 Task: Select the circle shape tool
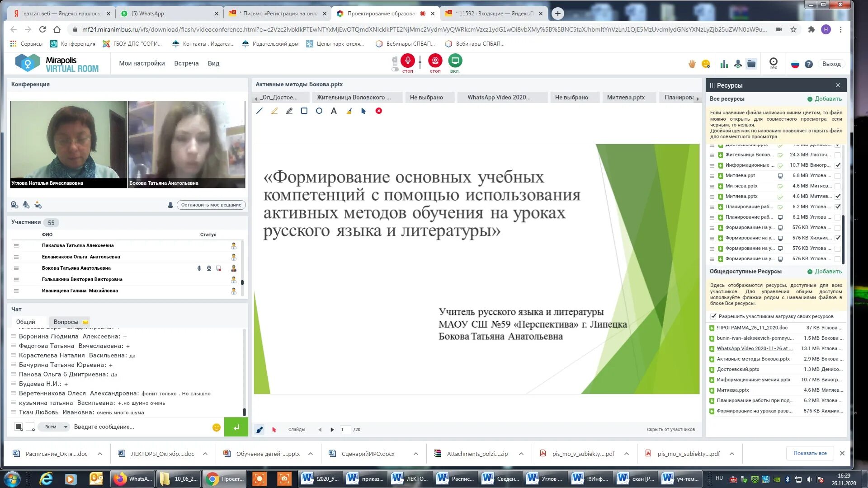(x=319, y=111)
